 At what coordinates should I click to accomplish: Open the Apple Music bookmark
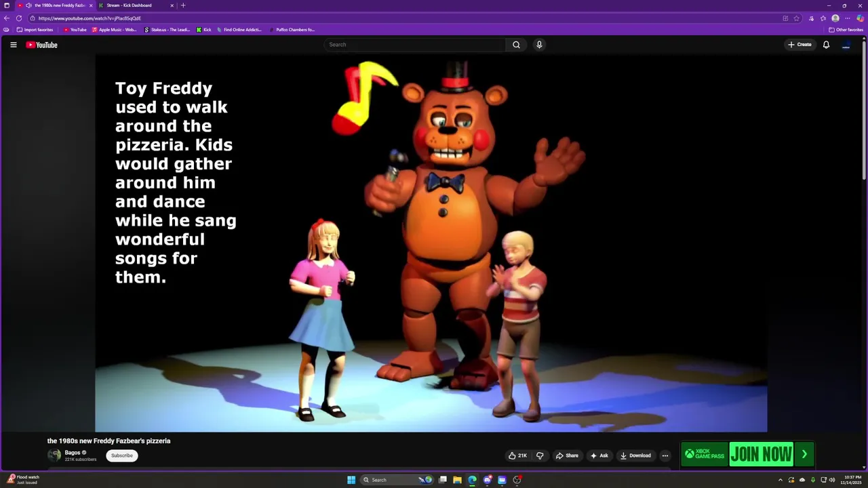(115, 30)
